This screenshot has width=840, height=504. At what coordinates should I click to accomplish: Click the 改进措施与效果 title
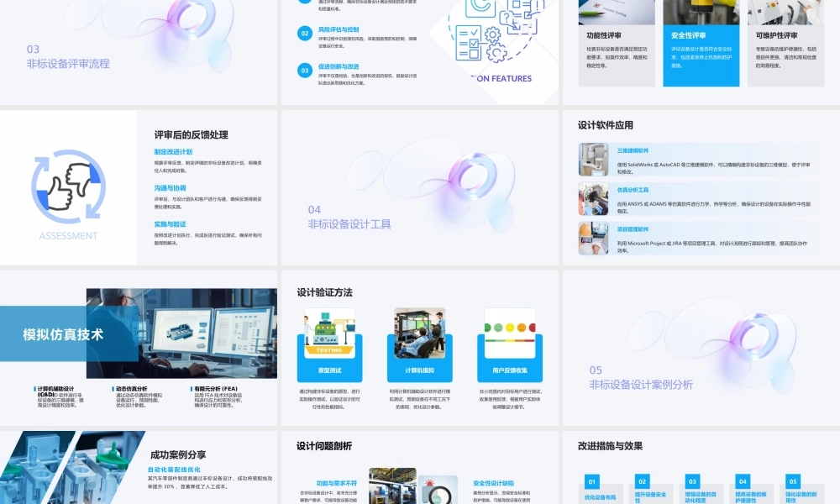click(x=610, y=446)
